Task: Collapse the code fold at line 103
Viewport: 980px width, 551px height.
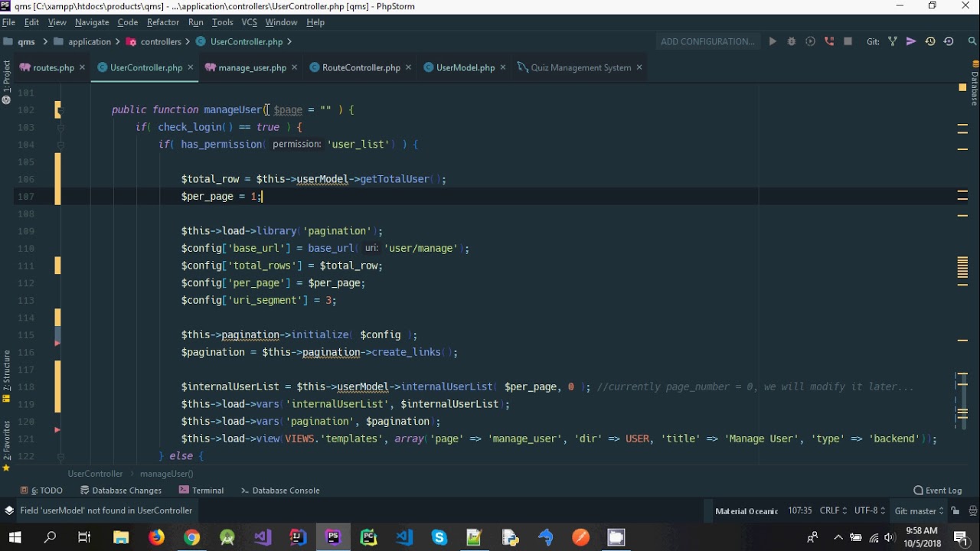Action: coord(60,127)
